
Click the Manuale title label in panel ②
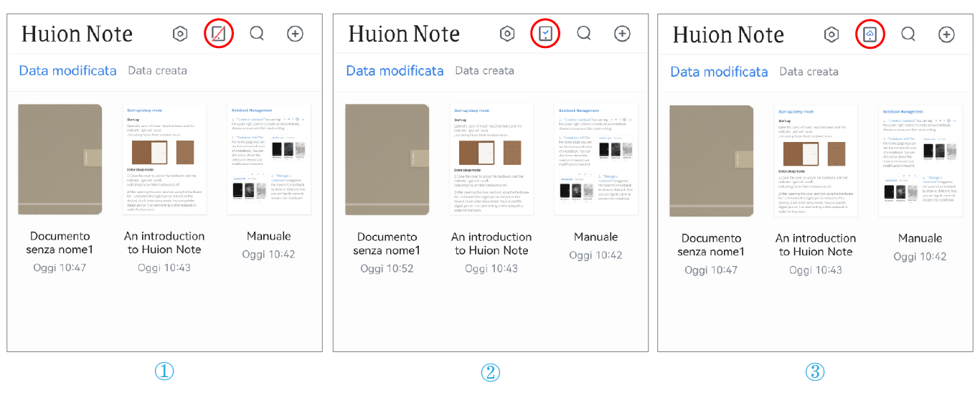click(595, 237)
